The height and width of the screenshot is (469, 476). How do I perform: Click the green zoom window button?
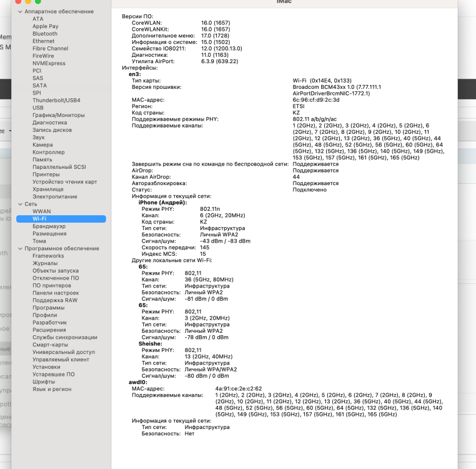(x=37, y=1)
